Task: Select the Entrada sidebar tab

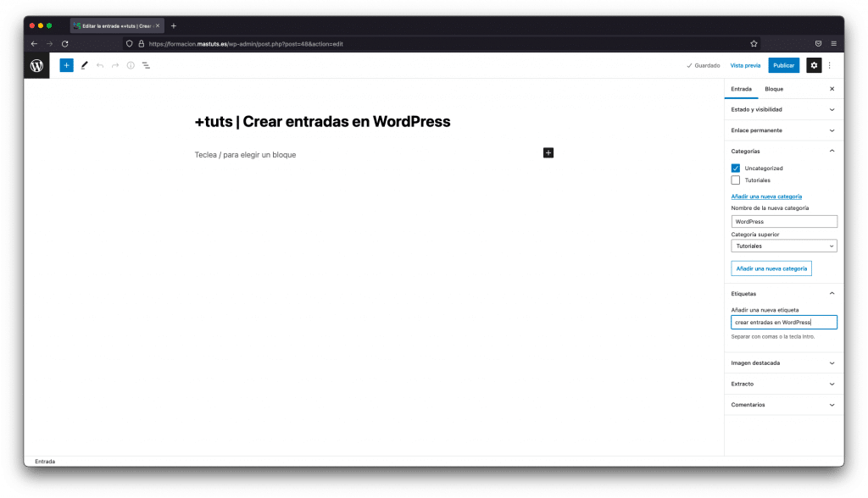Action: pyautogui.click(x=741, y=89)
